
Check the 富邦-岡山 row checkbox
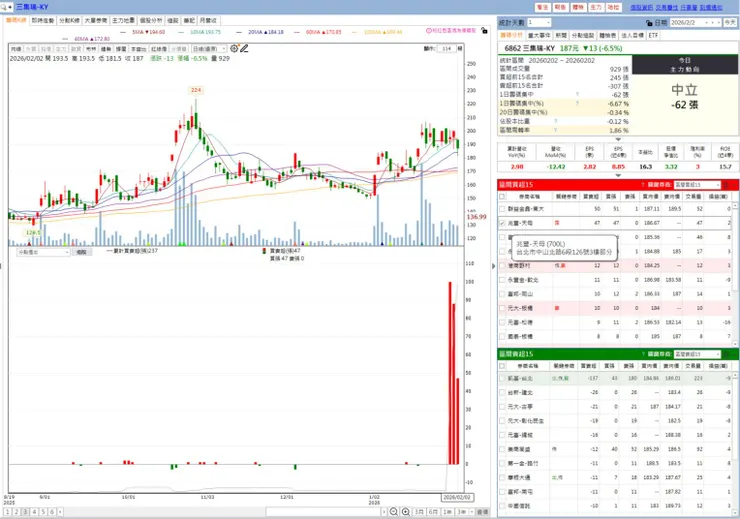point(502,294)
